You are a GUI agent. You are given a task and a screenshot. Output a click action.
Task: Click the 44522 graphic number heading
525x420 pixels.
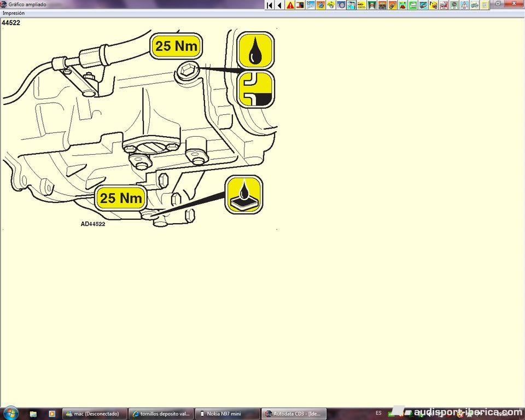point(11,23)
